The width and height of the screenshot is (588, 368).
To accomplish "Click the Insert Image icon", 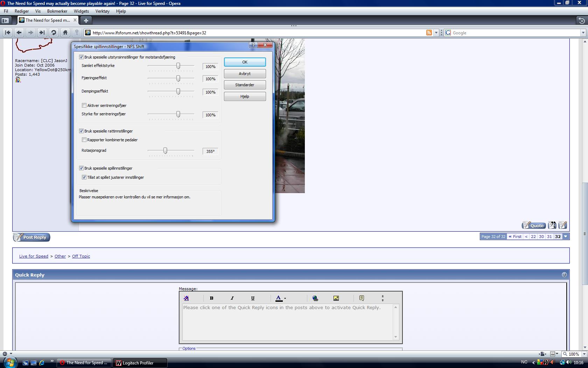I will tap(336, 298).
